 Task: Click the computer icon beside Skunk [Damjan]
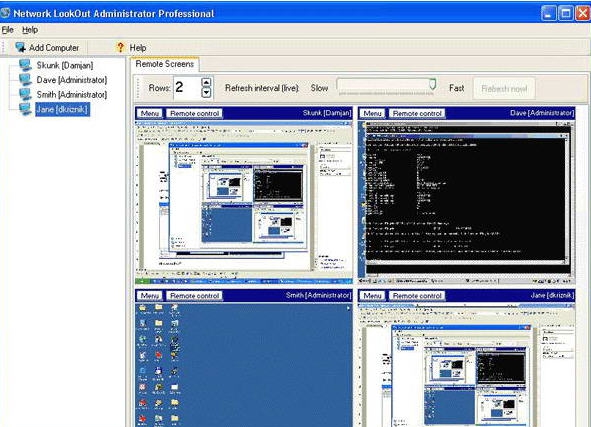click(25, 65)
